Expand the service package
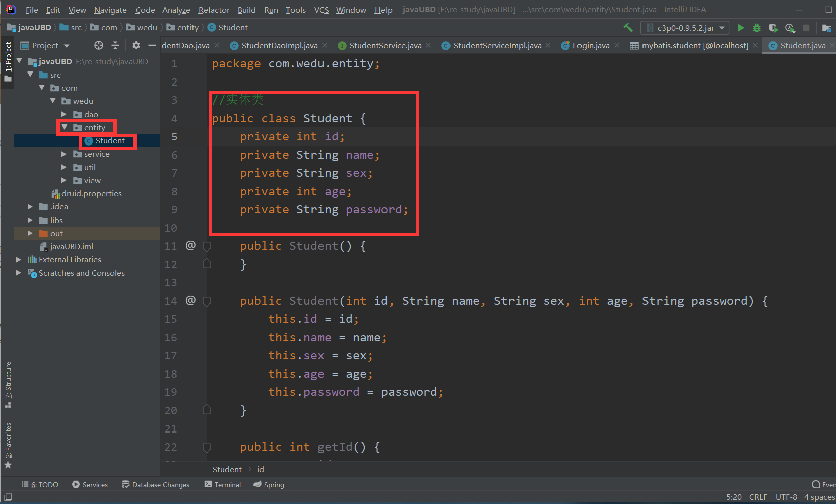The width and height of the screenshot is (836, 504). tap(64, 154)
